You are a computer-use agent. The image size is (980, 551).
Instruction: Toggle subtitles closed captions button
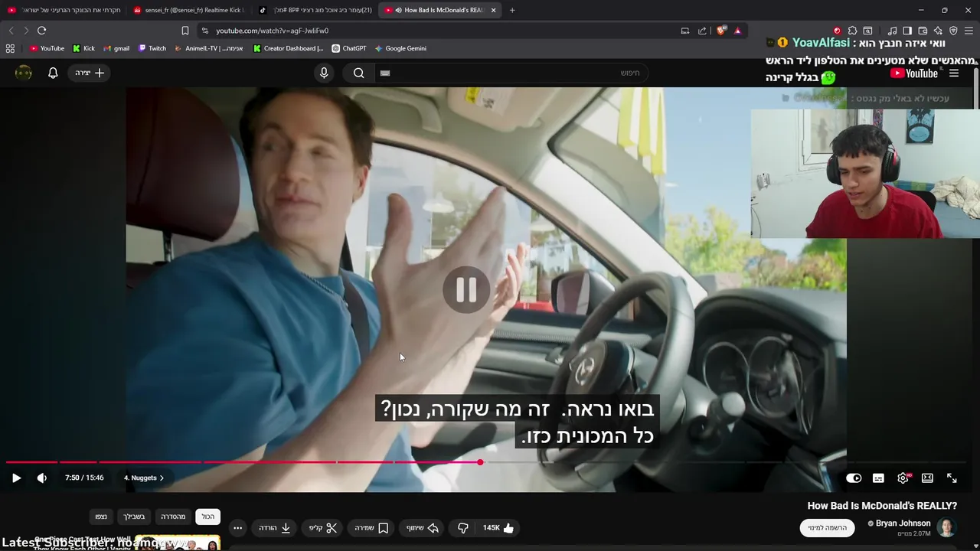tap(878, 478)
